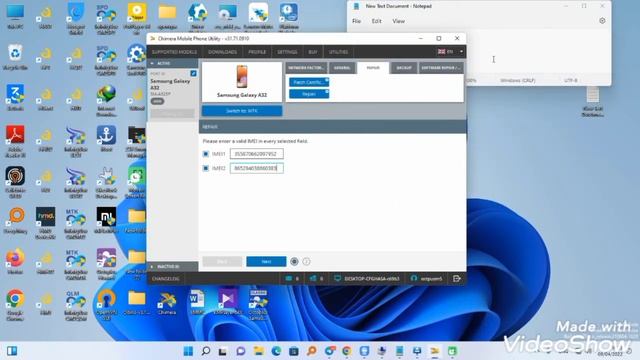Open the Supported Models menu
640x360 pixels.
(174, 52)
